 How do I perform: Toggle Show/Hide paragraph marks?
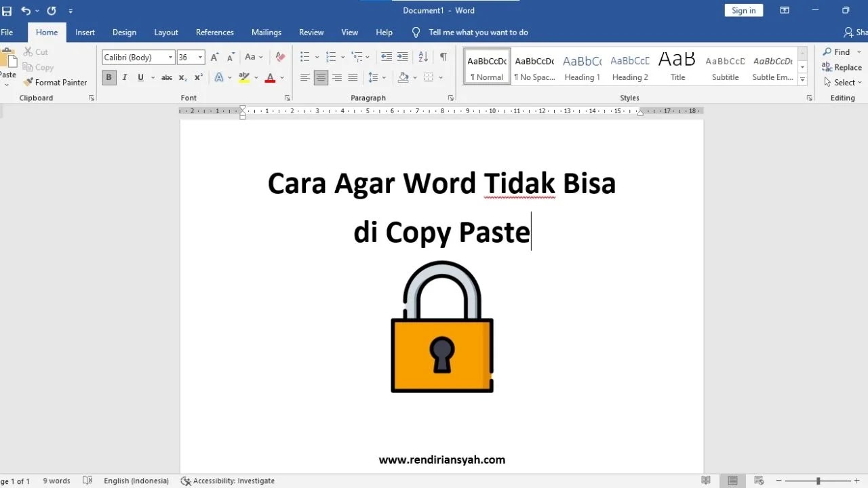point(443,57)
